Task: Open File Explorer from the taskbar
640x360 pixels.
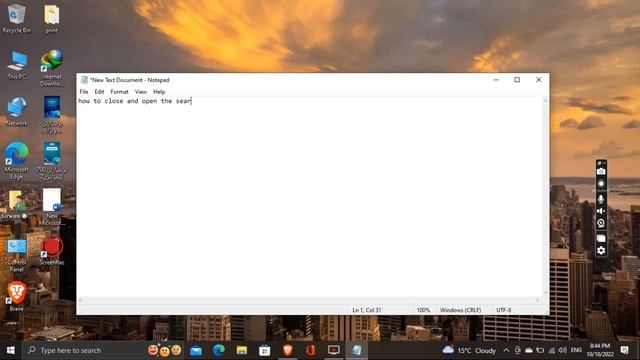Action: tap(242, 350)
